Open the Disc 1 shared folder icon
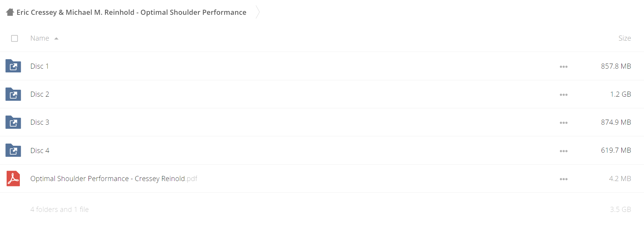This screenshot has width=644, height=227. pos(13,66)
